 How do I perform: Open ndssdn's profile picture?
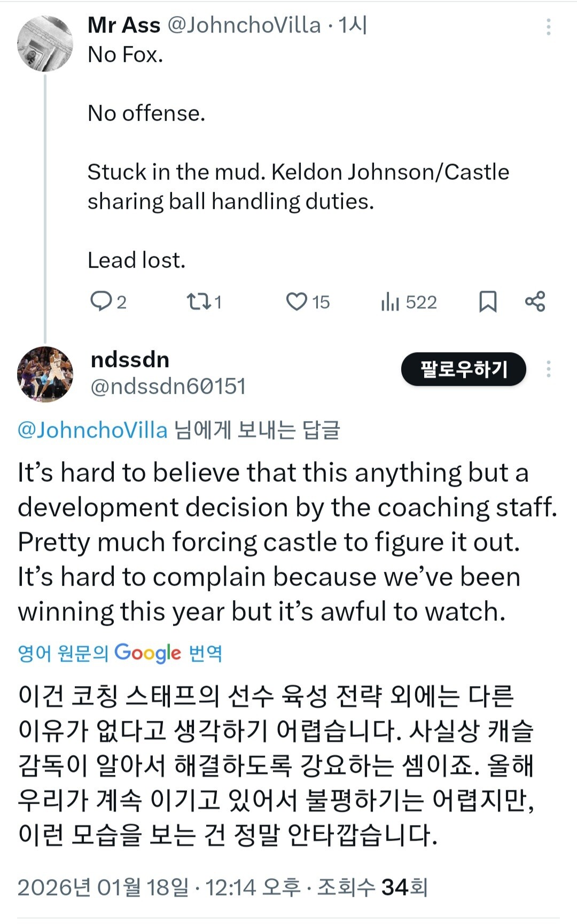(45, 374)
